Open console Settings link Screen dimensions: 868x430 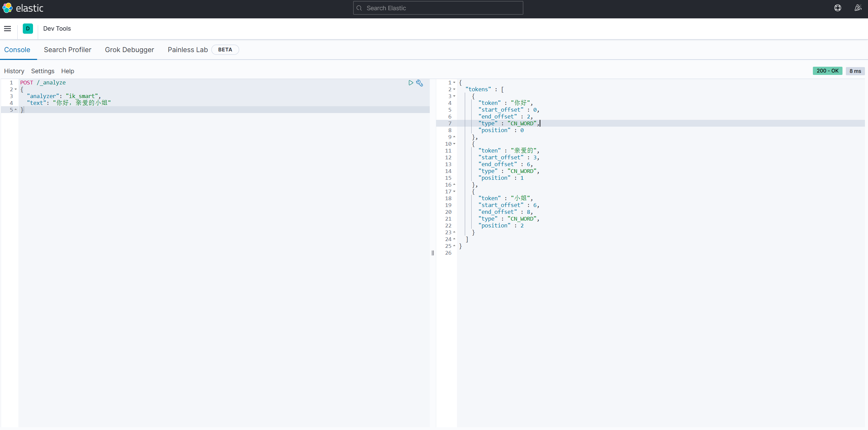click(43, 71)
